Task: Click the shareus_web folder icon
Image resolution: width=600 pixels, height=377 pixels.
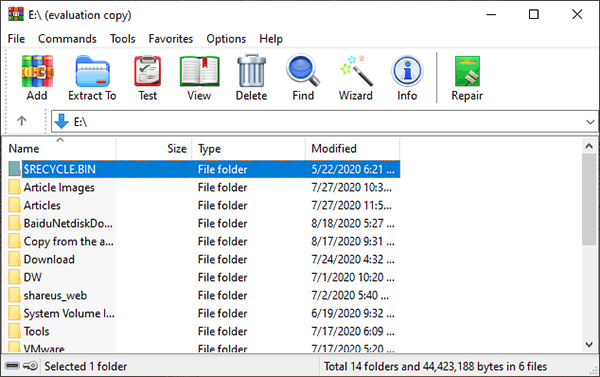Action: [x=15, y=295]
